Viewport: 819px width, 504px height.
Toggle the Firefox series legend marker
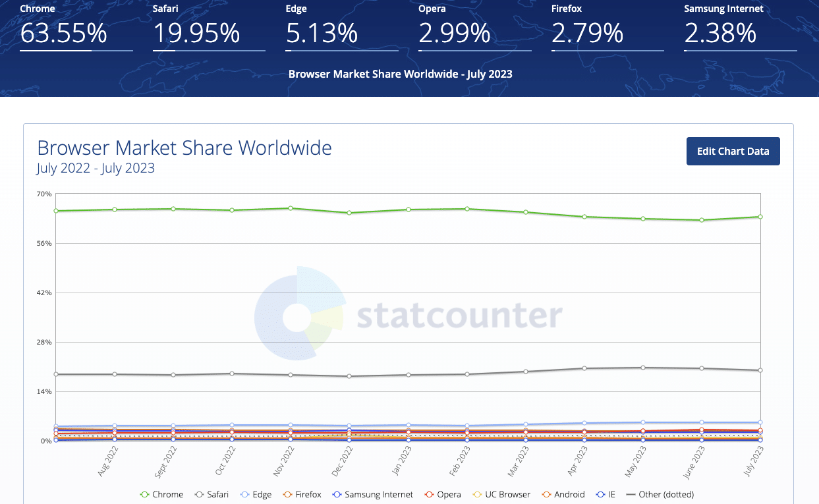click(x=287, y=494)
